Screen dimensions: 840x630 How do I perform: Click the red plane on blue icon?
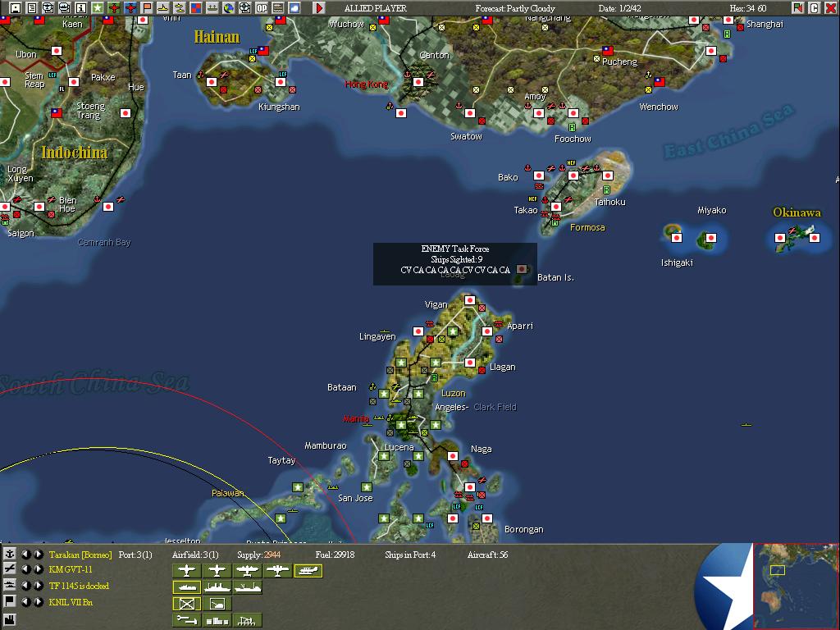click(x=130, y=7)
